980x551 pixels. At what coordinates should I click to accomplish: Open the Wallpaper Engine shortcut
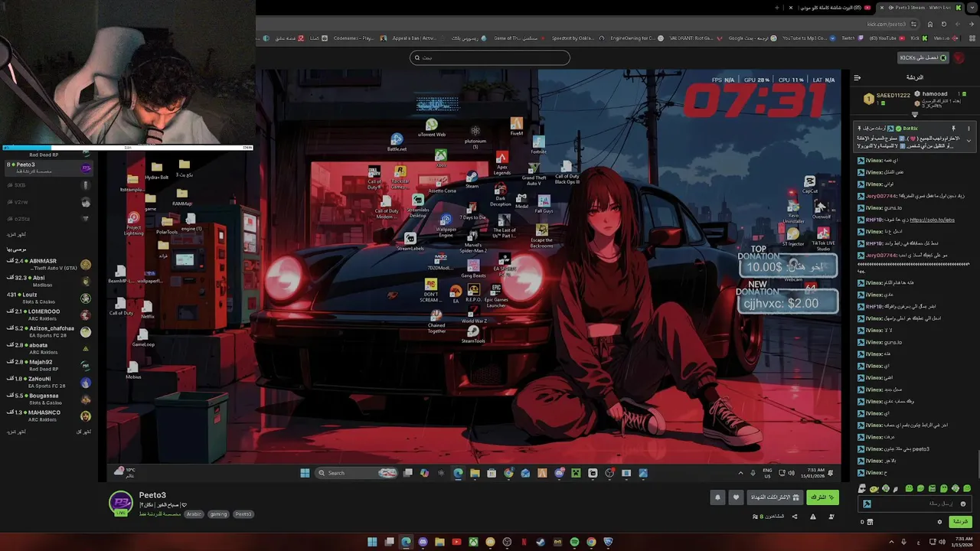(x=446, y=227)
